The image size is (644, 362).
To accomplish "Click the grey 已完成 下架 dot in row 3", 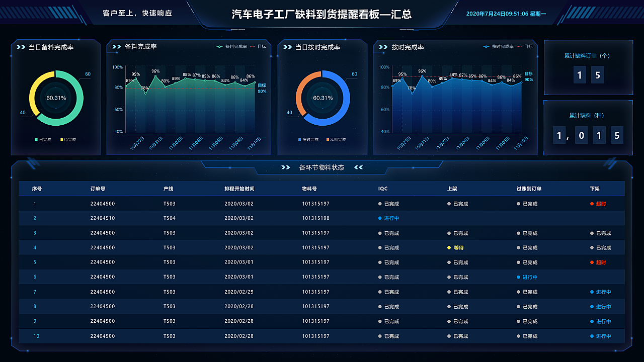I will (x=592, y=233).
